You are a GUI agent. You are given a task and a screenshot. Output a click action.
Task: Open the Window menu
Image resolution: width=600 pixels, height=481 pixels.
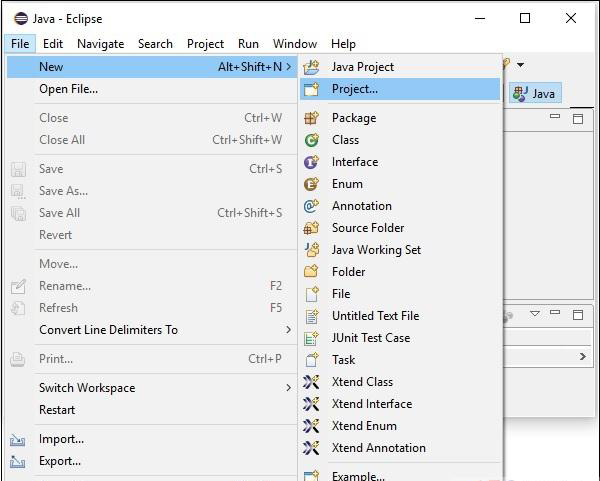tap(295, 44)
